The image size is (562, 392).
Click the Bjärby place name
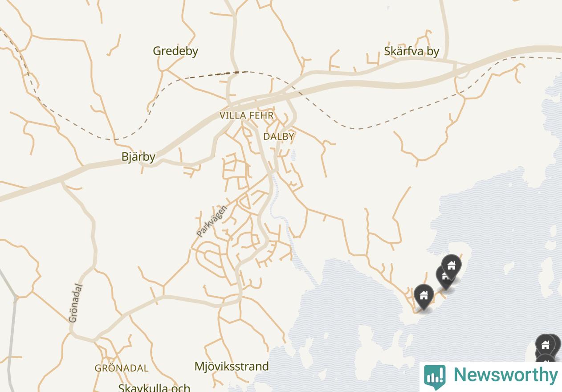pyautogui.click(x=138, y=157)
